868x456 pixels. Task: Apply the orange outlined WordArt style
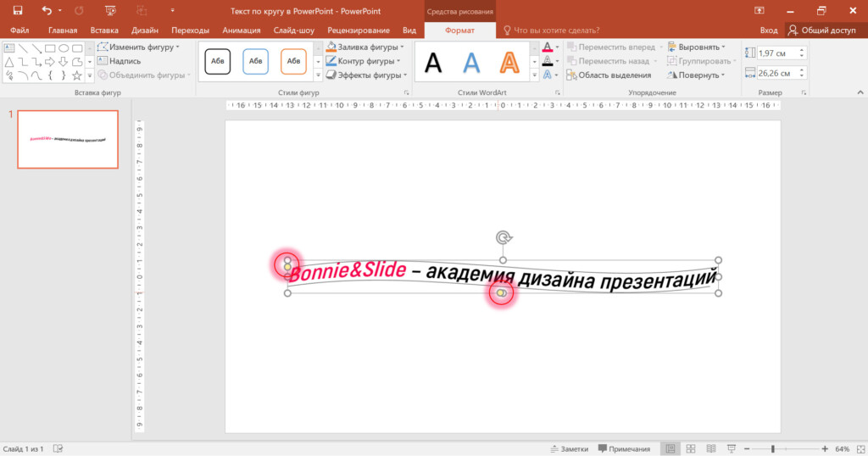[509, 63]
